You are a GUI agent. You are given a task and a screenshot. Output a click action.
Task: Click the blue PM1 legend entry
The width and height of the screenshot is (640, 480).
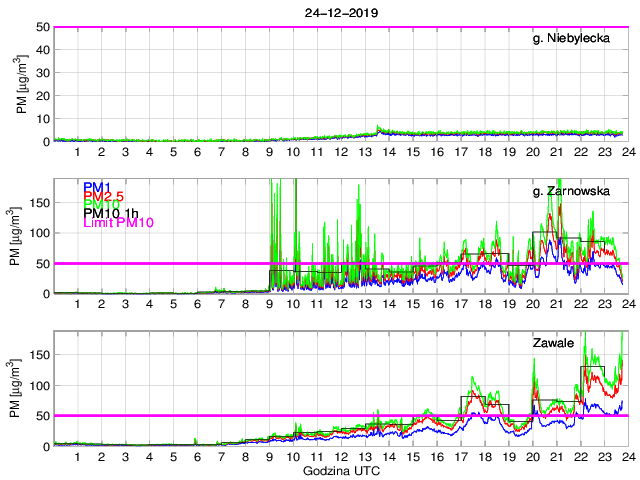97,187
